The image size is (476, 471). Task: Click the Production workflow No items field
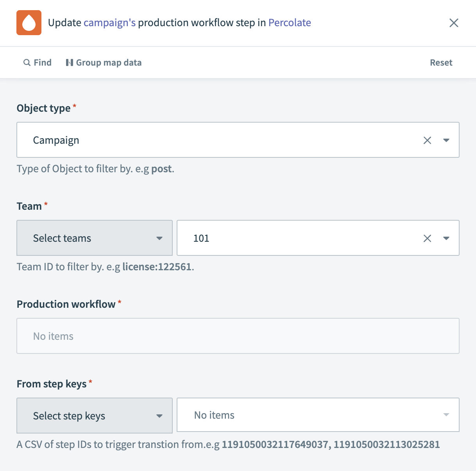(238, 336)
